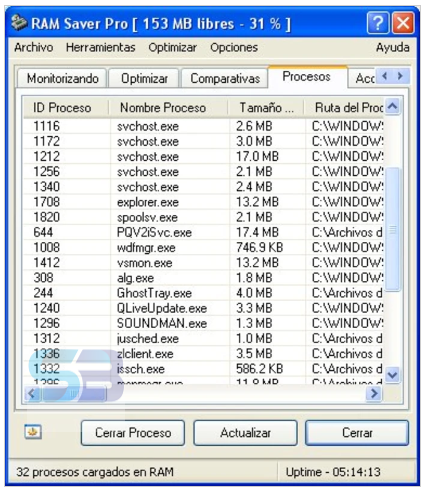
Task: Select the QLiveUpdate.exe process
Action: (x=203, y=308)
